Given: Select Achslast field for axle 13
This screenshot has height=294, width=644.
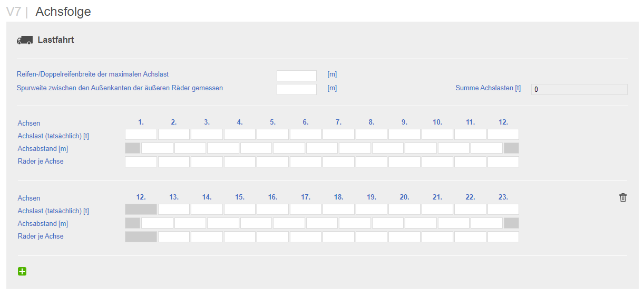Looking at the screenshot, I should click(174, 210).
